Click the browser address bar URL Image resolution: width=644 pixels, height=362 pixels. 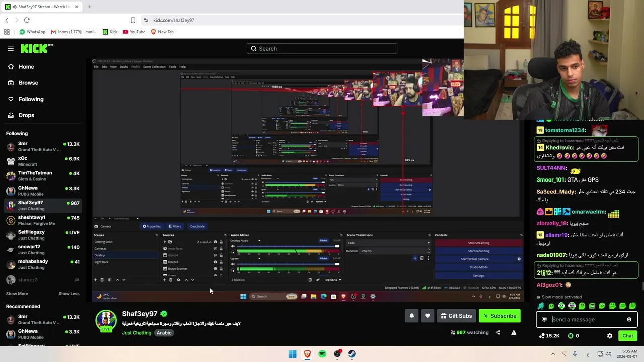pos(174,20)
